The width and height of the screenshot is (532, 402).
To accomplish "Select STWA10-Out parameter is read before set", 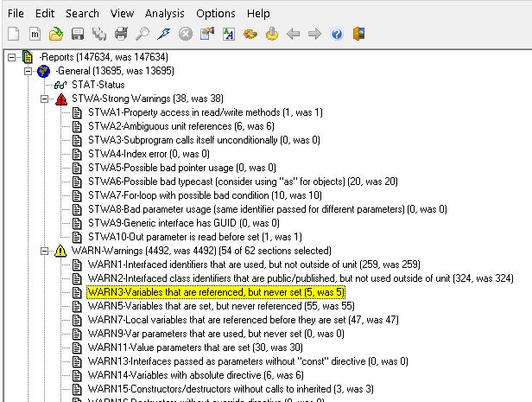I will (x=195, y=237).
